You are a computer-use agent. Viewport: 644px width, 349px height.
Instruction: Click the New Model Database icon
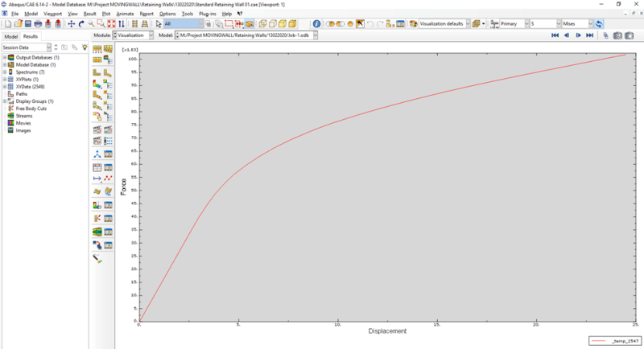[8, 24]
